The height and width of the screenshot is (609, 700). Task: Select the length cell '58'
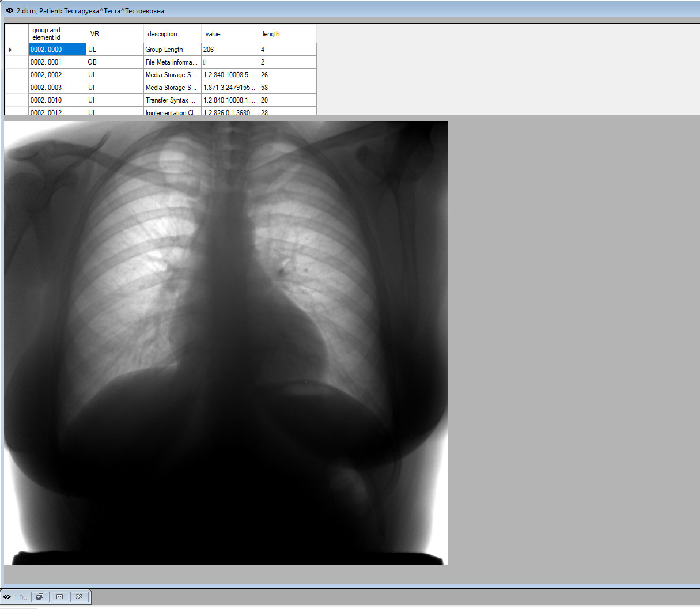287,88
